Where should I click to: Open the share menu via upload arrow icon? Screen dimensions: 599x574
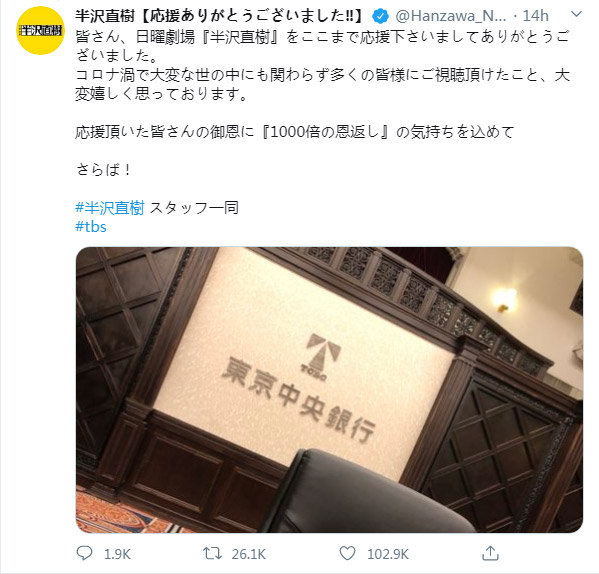(x=490, y=553)
